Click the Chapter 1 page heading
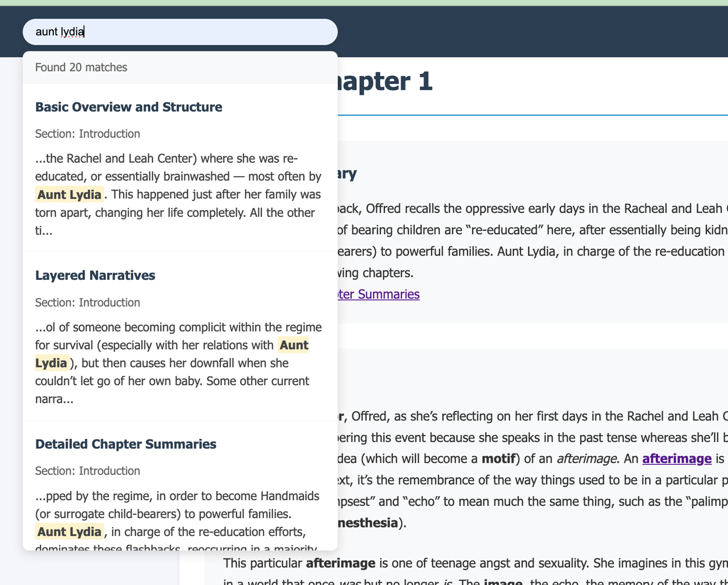Screen dimensions: 728x585 384,81
